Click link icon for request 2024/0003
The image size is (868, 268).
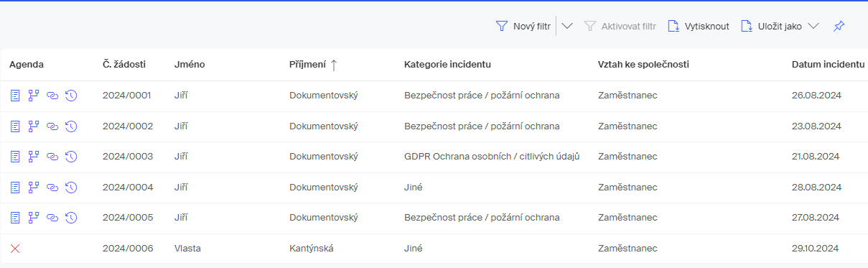point(52,157)
